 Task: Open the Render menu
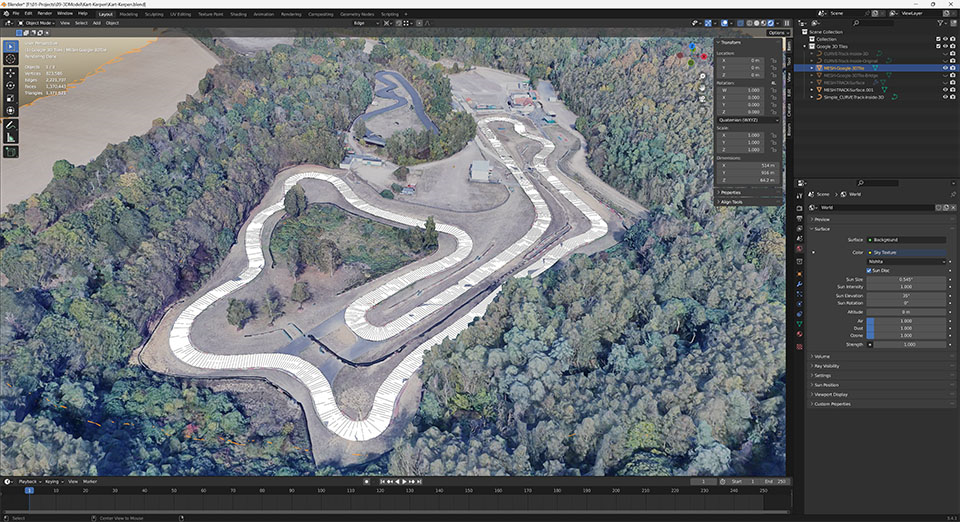coord(45,13)
